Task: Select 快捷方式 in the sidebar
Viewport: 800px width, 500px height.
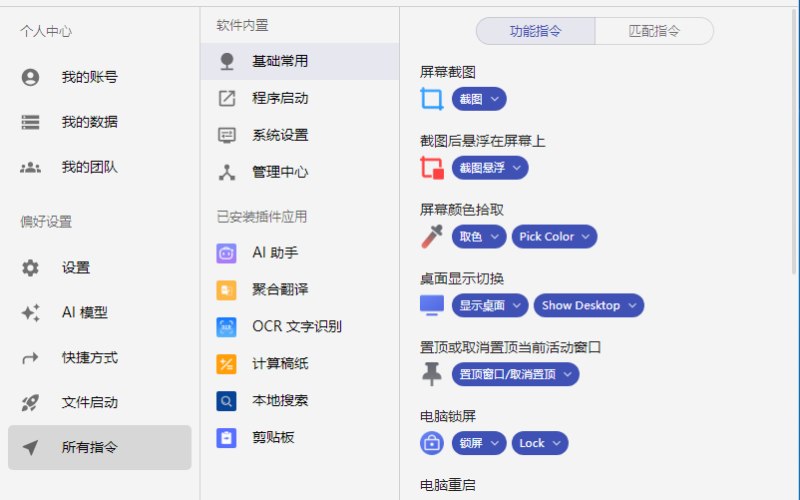Action: coord(99,358)
